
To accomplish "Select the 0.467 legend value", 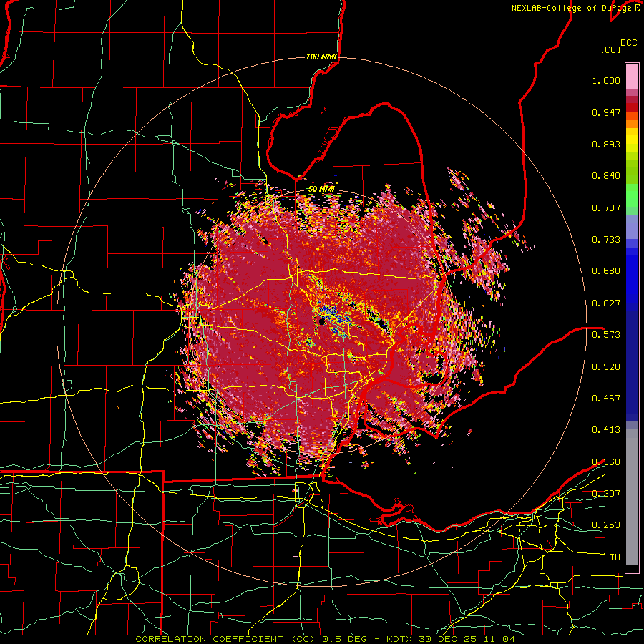I will click(x=606, y=399).
